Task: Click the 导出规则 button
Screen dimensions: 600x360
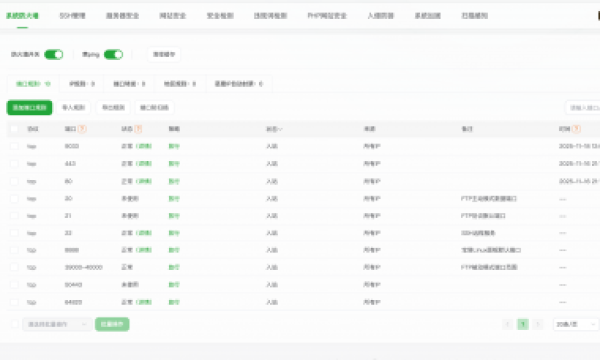Action: click(113, 108)
